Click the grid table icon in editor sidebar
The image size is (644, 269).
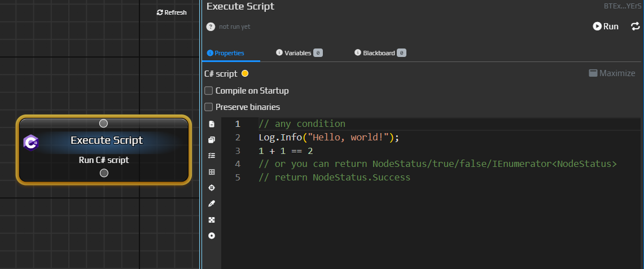click(212, 172)
